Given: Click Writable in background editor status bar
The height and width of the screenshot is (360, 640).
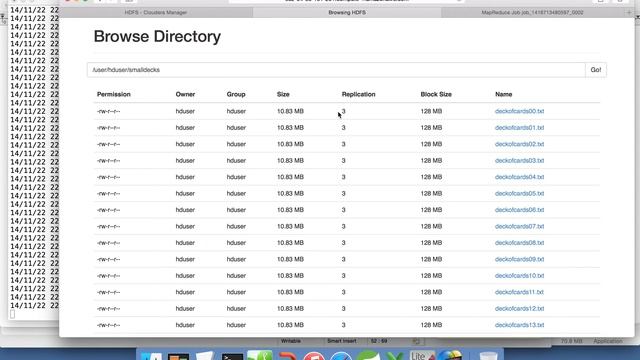Looking at the screenshot, I should tap(291, 341).
